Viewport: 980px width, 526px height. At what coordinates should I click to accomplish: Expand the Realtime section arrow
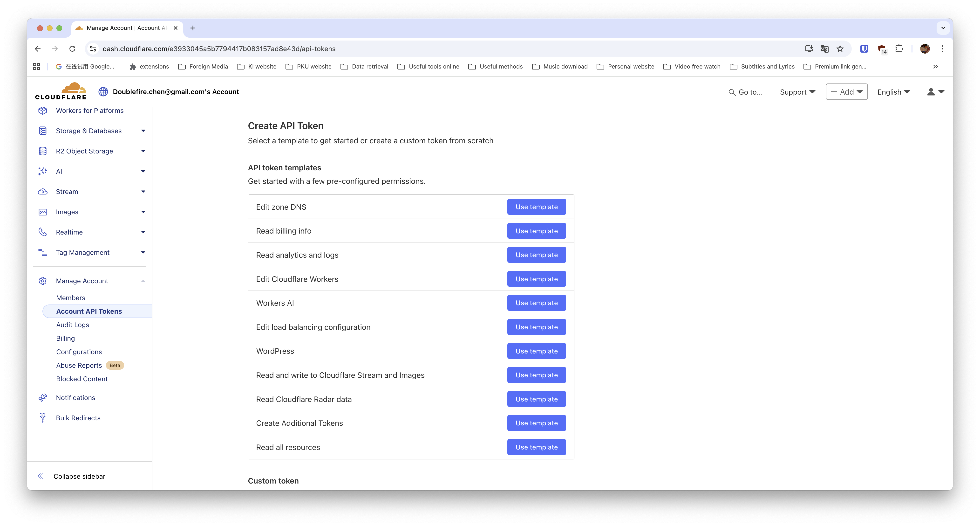143,232
